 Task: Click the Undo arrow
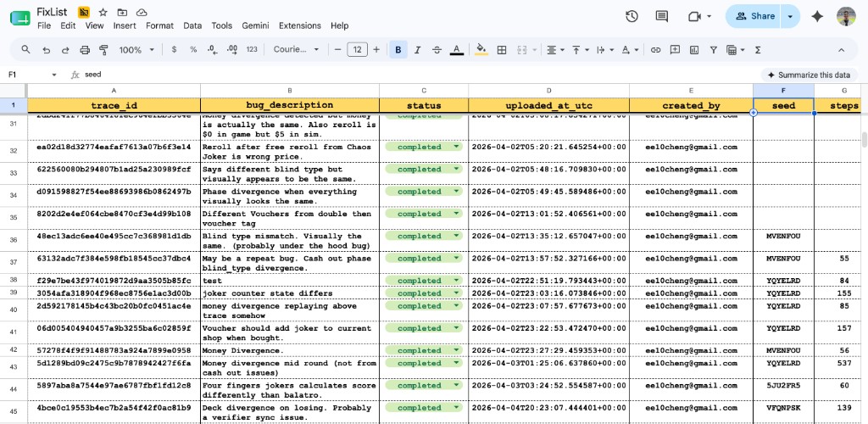(x=47, y=50)
